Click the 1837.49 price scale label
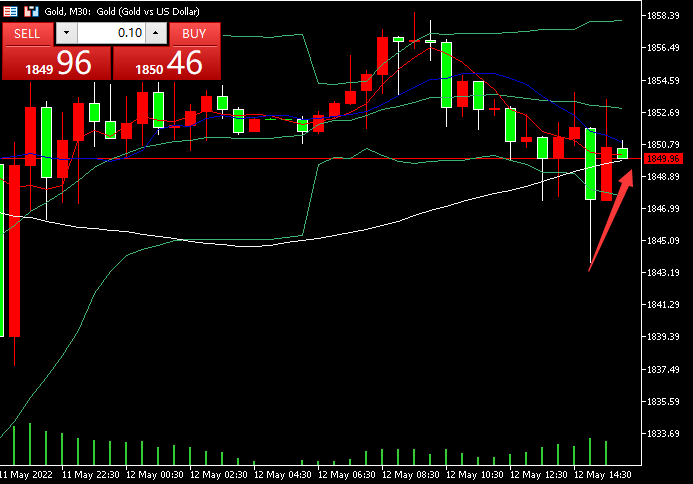The width and height of the screenshot is (693, 484). click(663, 370)
